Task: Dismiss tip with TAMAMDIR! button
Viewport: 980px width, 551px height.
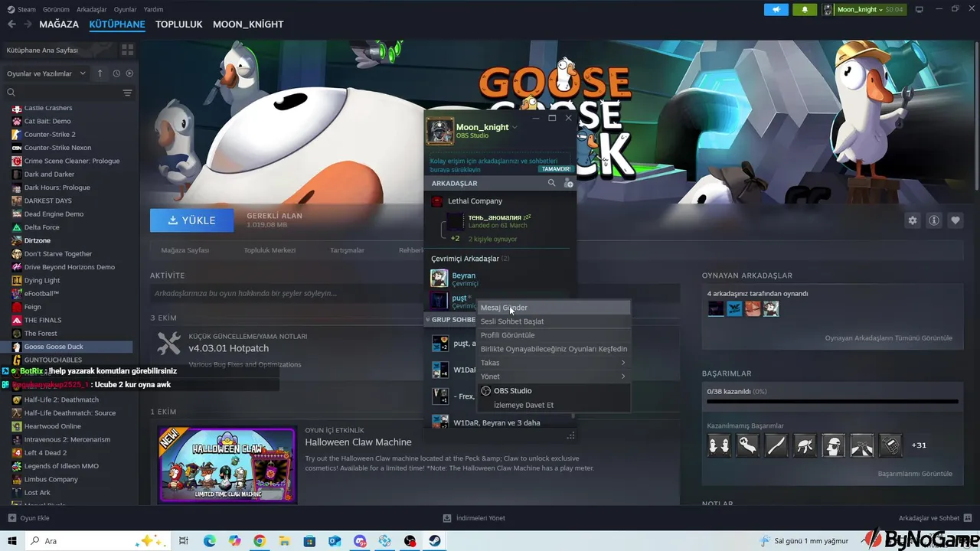Action: point(556,169)
